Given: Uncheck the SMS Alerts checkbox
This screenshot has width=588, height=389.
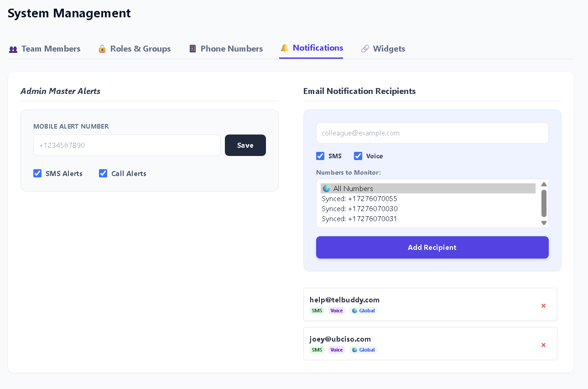Looking at the screenshot, I should coord(37,173).
